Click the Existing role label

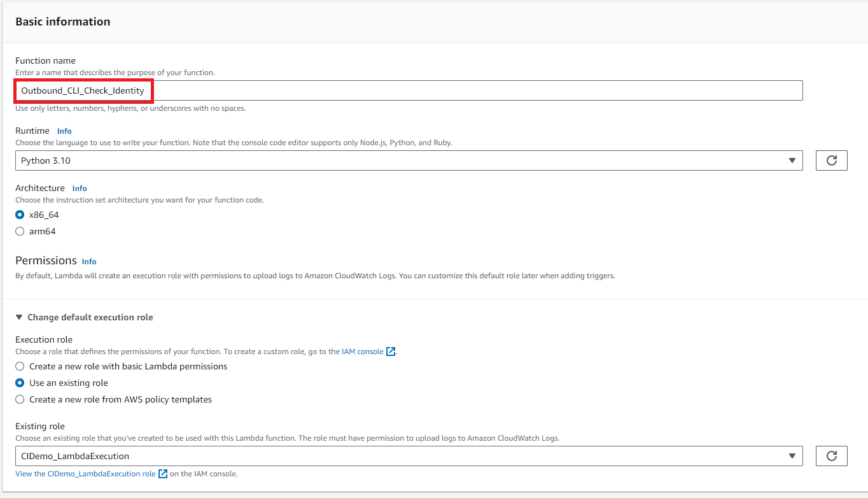coord(40,426)
